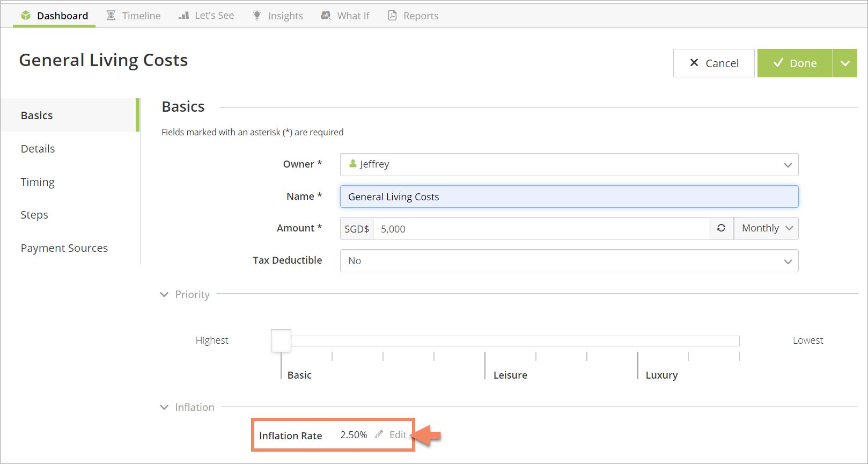Image resolution: width=868 pixels, height=464 pixels.
Task: Click the Done button
Action: 795,63
